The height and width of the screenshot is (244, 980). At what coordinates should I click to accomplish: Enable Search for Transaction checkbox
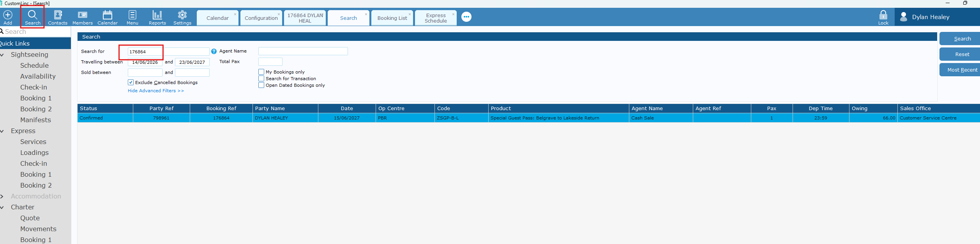(261, 79)
